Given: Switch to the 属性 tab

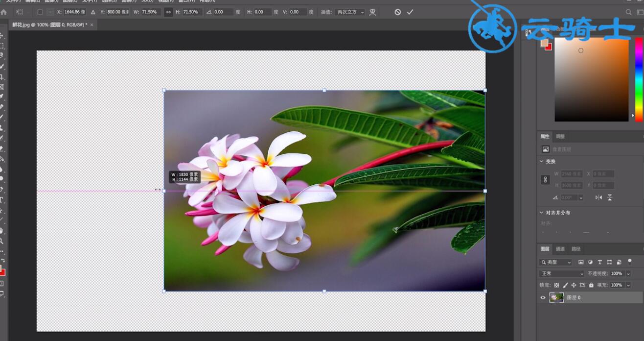Looking at the screenshot, I should click(x=545, y=136).
